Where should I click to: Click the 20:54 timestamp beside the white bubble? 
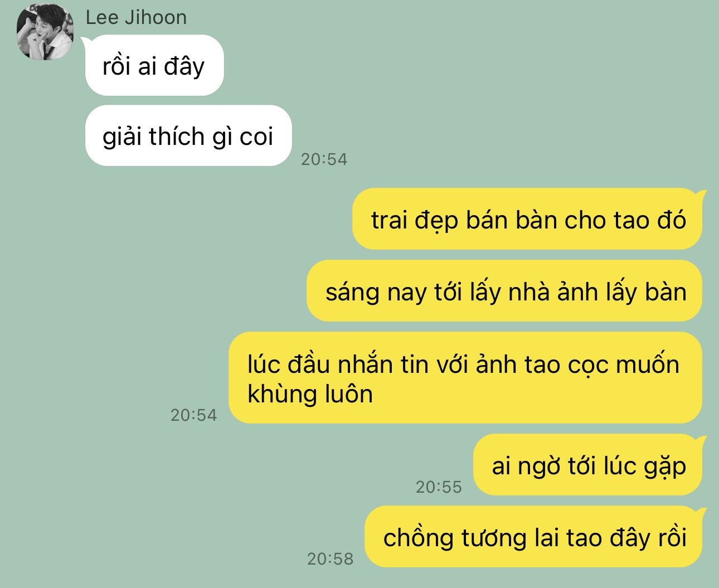pyautogui.click(x=324, y=159)
